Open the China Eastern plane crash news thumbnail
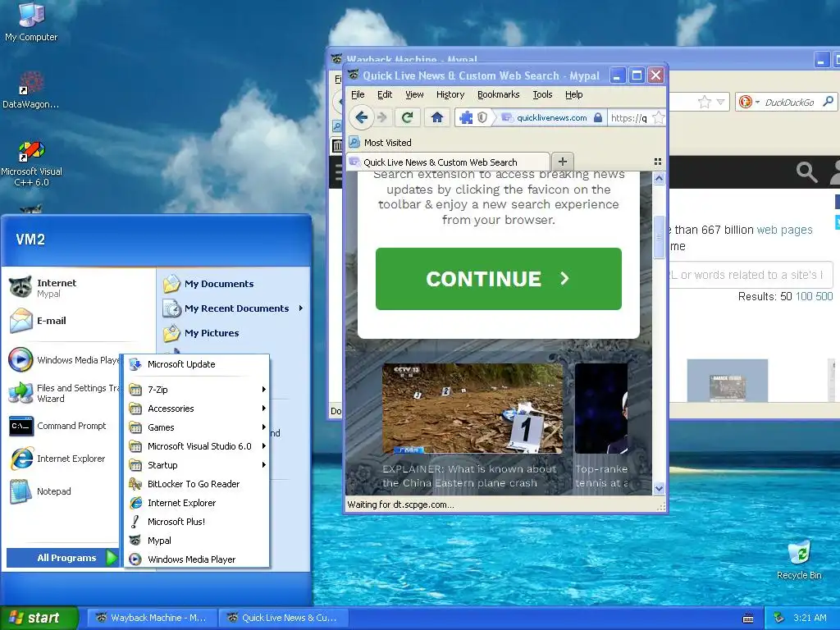The image size is (840, 630). click(472, 409)
